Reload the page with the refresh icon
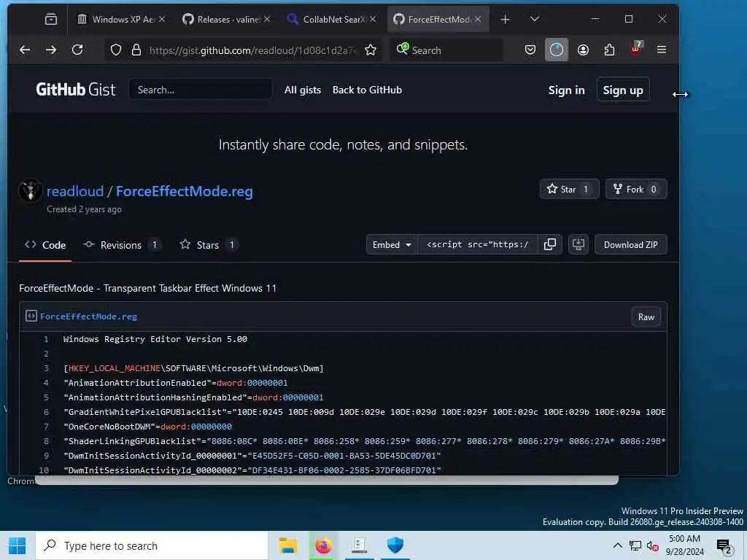 click(77, 50)
